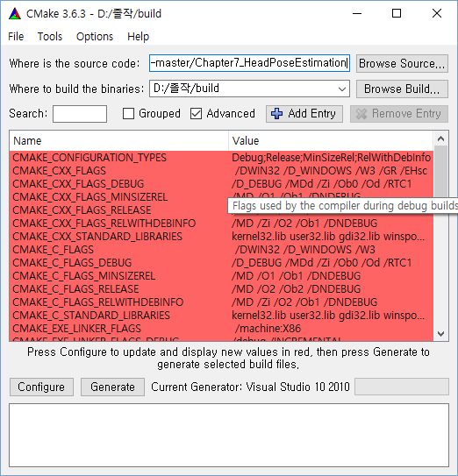The height and width of the screenshot is (476, 458).
Task: Select CMAKE_CXX_FLAGS_DEBUG entry
Action: (78, 184)
